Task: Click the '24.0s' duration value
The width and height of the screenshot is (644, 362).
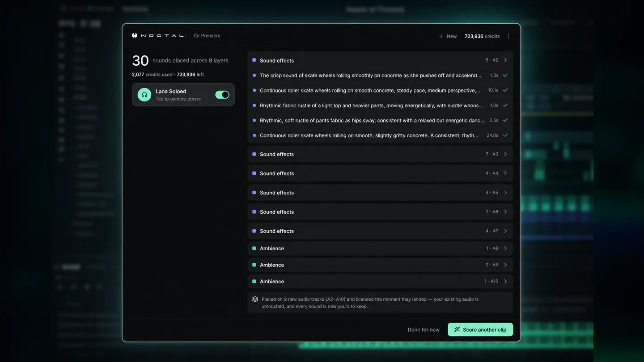Action: point(492,135)
